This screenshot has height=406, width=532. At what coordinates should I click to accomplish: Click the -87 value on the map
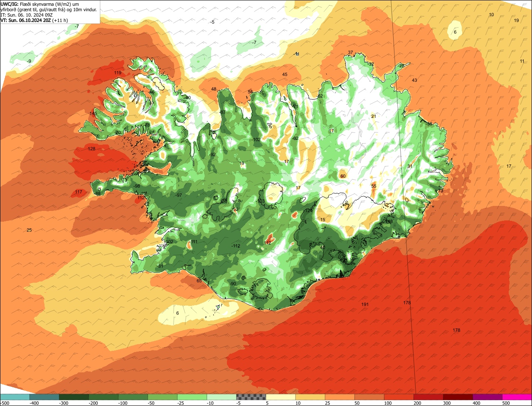[x=222, y=112]
